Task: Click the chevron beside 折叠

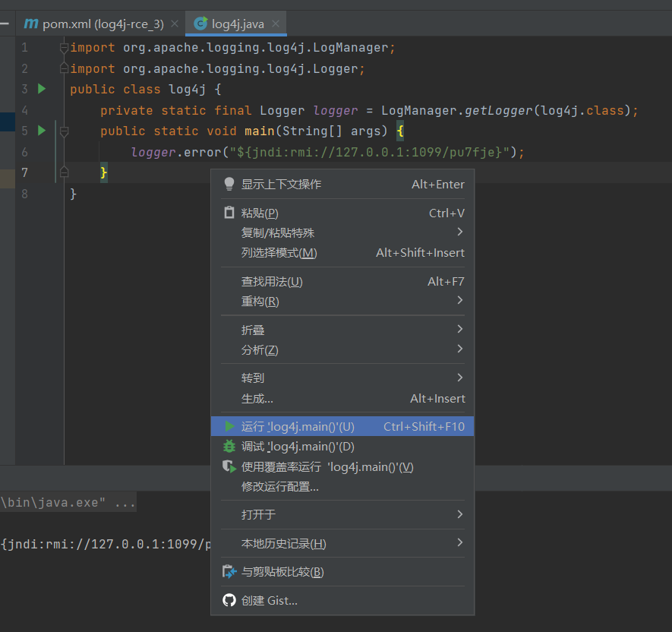Action: point(460,329)
